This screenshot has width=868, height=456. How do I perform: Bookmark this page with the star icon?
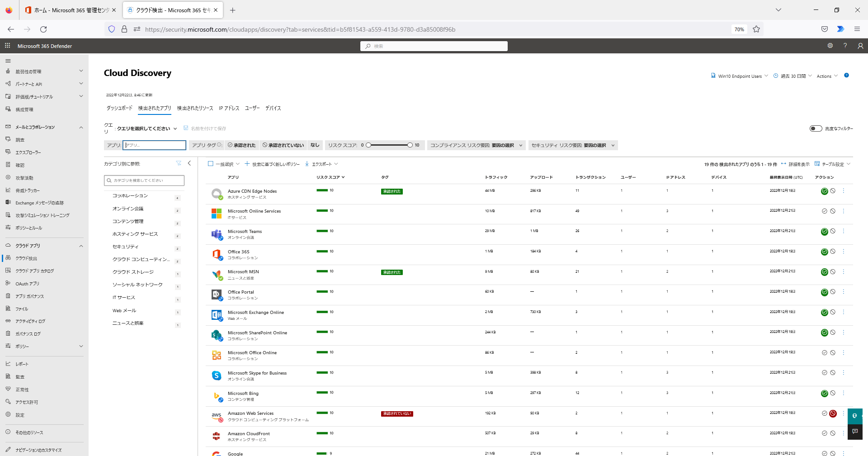click(x=756, y=29)
